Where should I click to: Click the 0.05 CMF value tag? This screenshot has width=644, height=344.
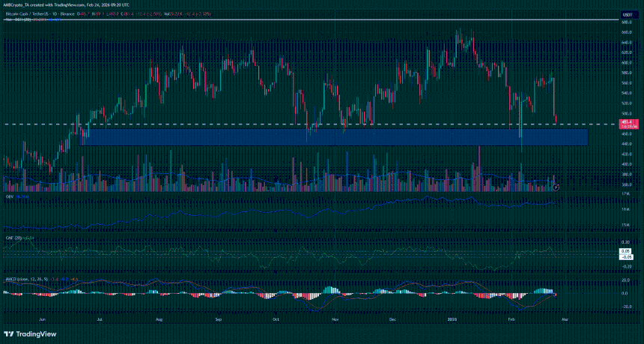pyautogui.click(x=626, y=251)
